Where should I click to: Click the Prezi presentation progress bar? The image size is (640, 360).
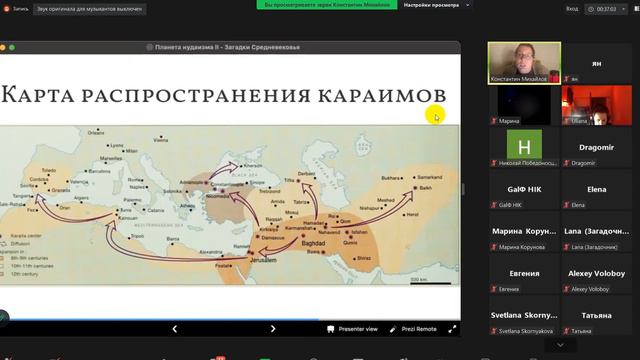(x=230, y=320)
